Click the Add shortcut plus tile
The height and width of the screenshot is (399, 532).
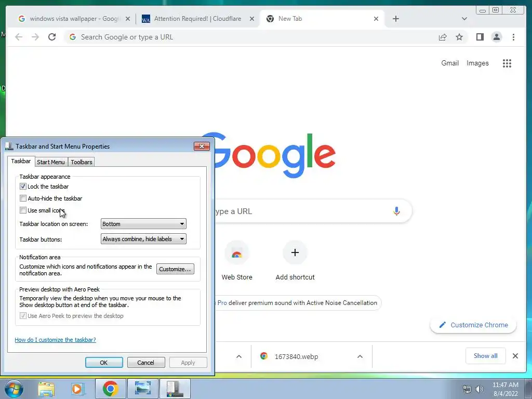[295, 261]
